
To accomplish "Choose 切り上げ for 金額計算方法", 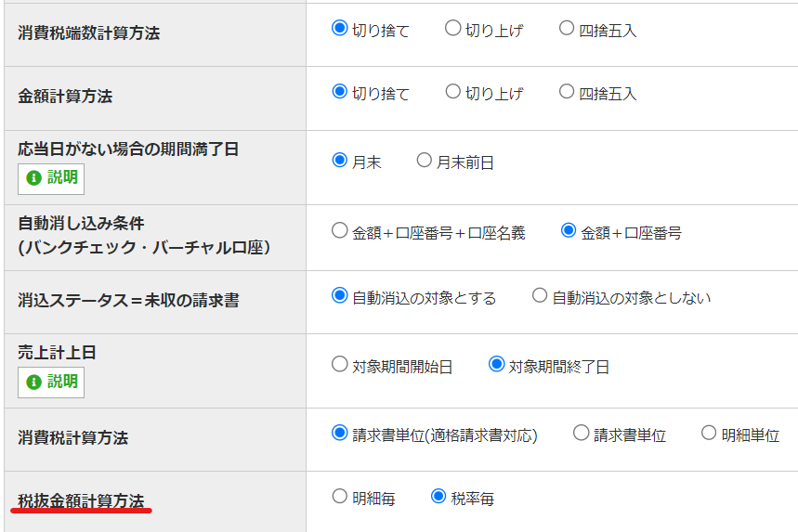I will (452, 92).
